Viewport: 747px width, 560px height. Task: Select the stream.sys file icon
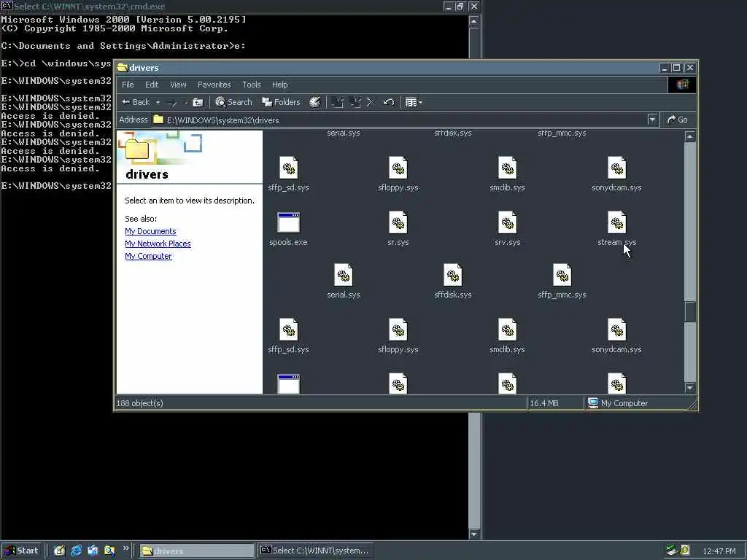tap(616, 222)
